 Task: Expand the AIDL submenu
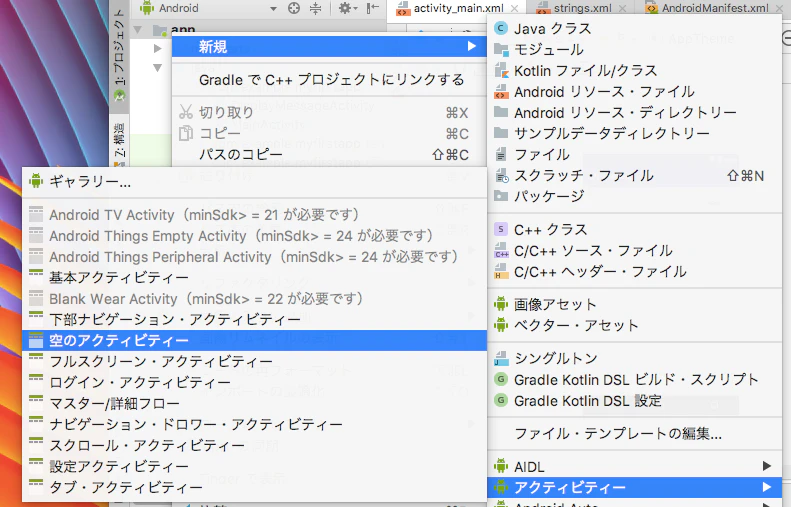635,466
